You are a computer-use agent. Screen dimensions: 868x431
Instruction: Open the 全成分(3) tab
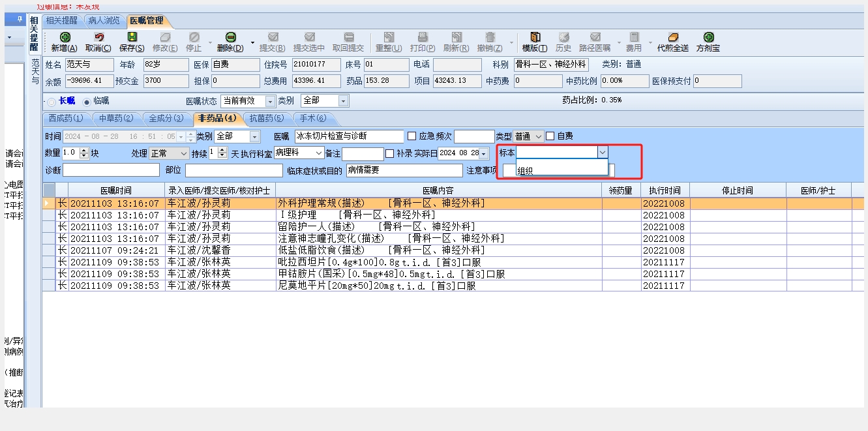[166, 119]
